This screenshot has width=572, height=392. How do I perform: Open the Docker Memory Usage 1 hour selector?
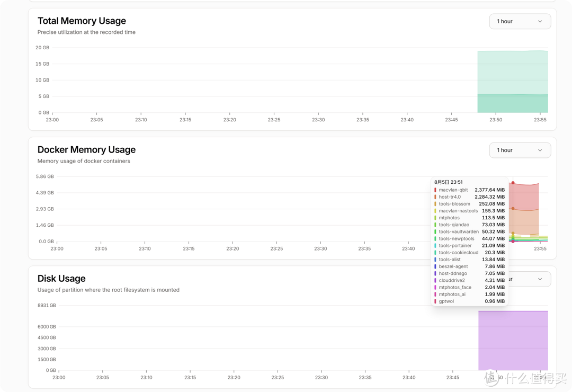[520, 150]
